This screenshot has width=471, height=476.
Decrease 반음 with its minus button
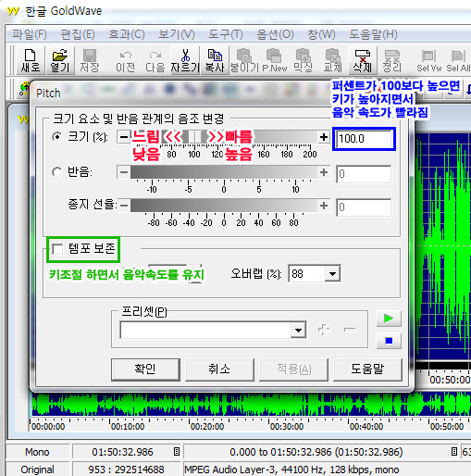tap(124, 172)
